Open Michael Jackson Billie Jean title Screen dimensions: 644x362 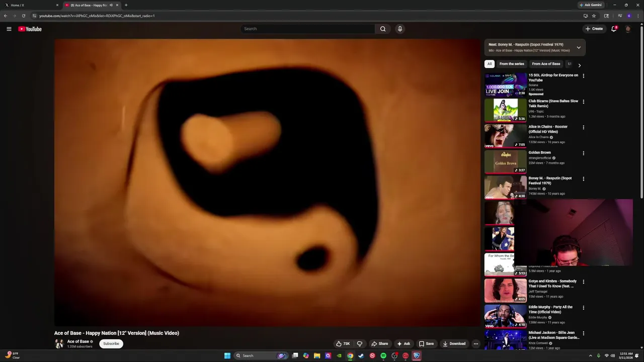(x=554, y=335)
